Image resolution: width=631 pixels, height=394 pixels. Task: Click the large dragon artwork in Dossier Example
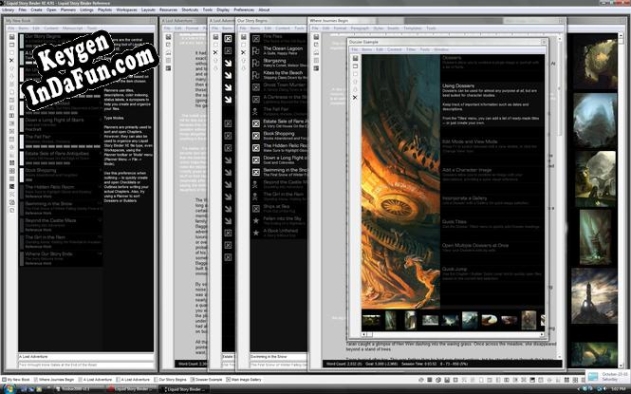tap(401, 182)
